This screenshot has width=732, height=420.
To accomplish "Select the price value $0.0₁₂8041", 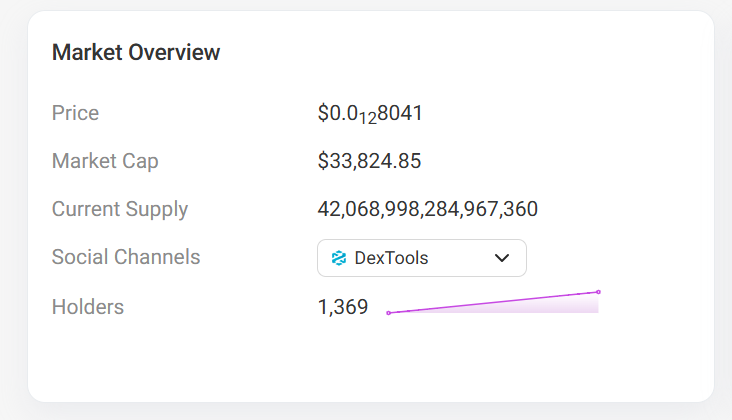I will point(370,114).
